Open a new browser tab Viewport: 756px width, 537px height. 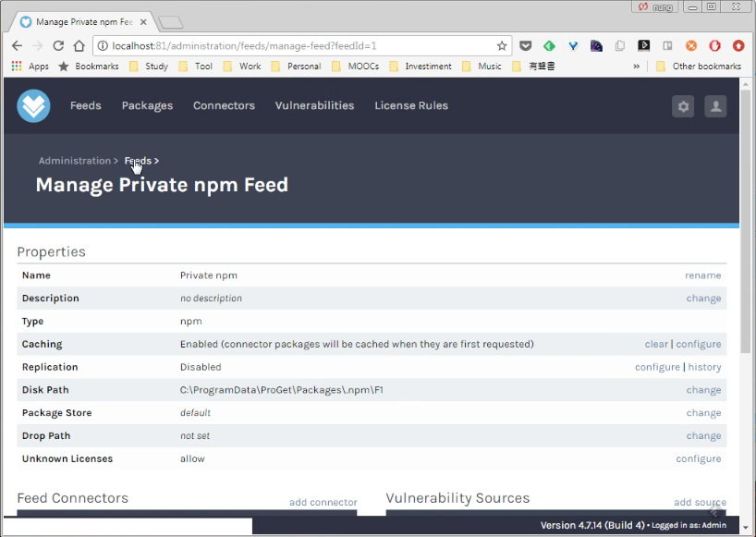pyautogui.click(x=171, y=21)
